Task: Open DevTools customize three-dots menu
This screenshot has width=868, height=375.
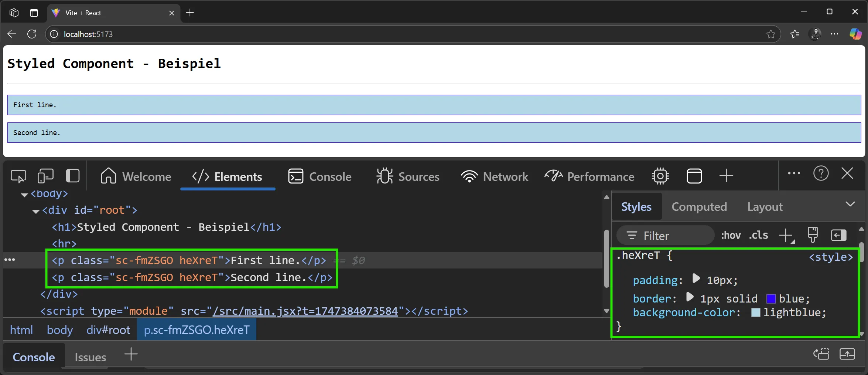Action: point(794,173)
